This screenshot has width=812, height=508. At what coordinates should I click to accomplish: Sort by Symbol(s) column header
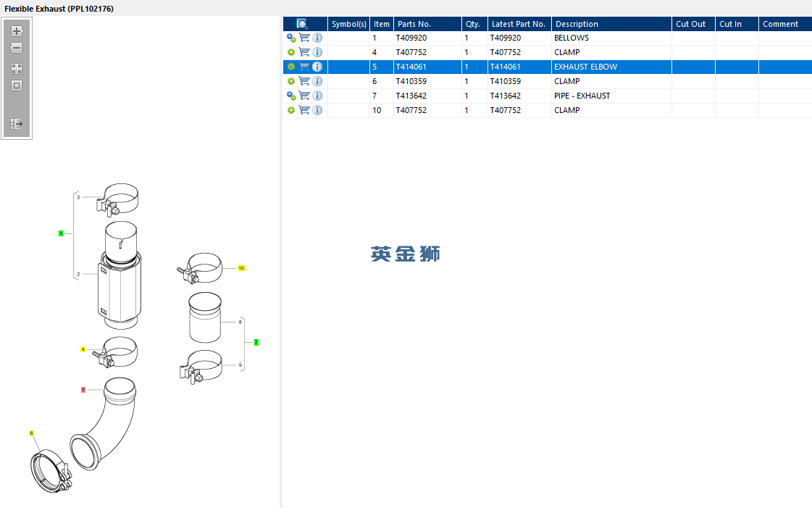click(x=349, y=24)
